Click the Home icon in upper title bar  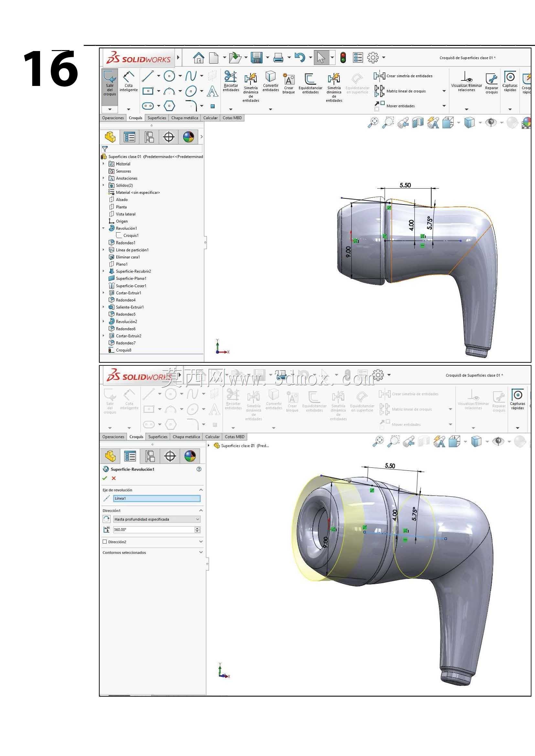(198, 58)
